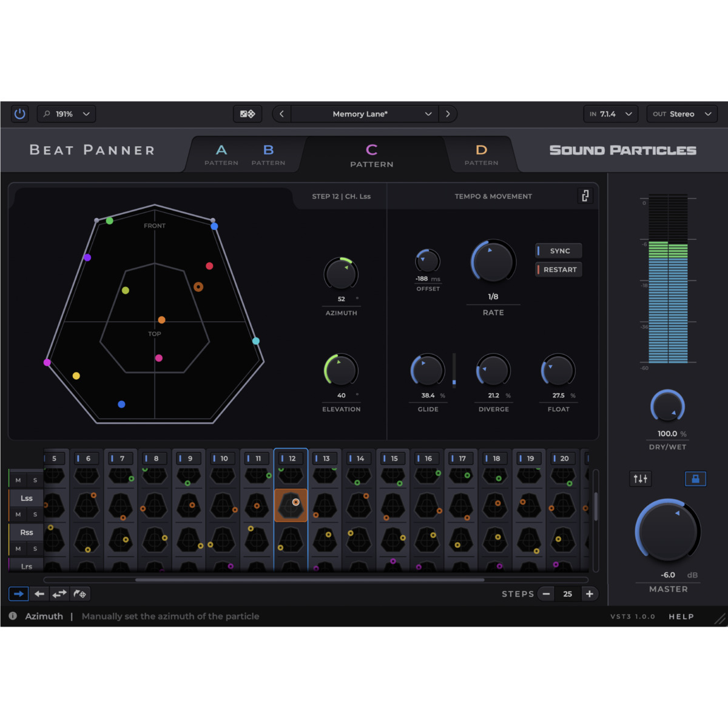Viewport: 728px width, 728px height.
Task: Click the info icon in status bar
Action: coord(13,616)
